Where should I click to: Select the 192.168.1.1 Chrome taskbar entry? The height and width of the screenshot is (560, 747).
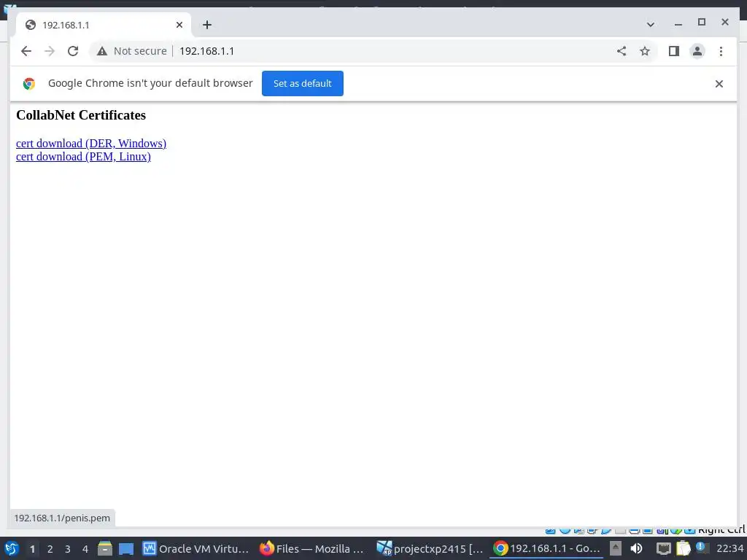[546, 548]
